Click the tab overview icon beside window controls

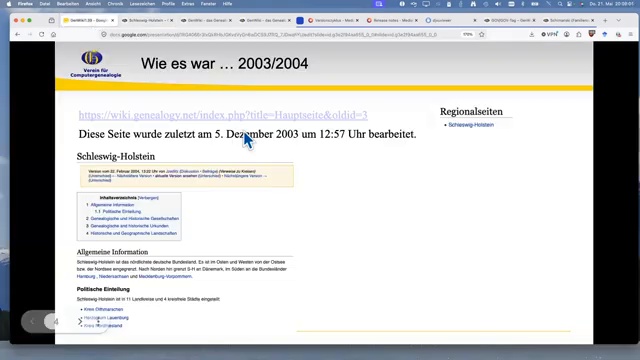51,20
